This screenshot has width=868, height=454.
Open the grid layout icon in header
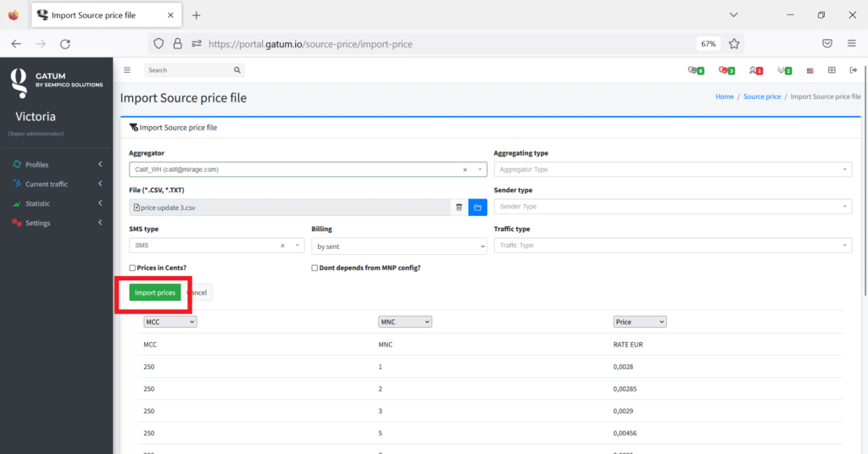pyautogui.click(x=832, y=70)
